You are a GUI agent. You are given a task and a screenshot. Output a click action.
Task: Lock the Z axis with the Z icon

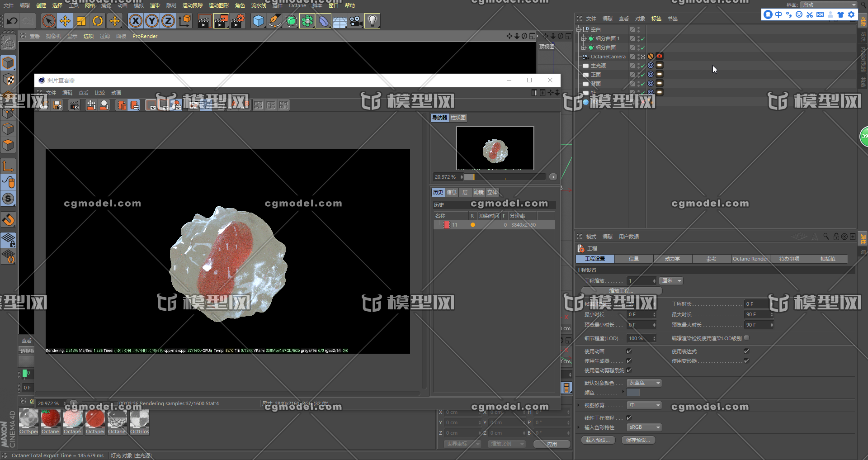pos(168,21)
